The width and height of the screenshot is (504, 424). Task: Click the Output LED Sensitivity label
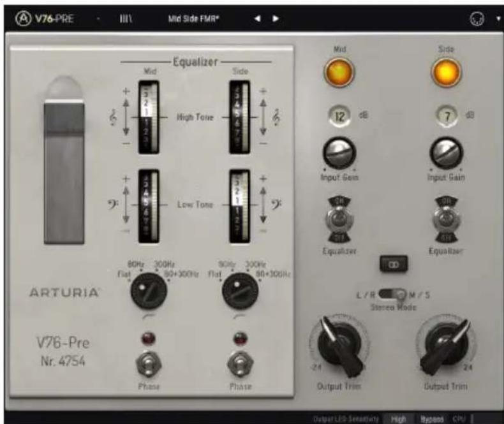(346, 419)
